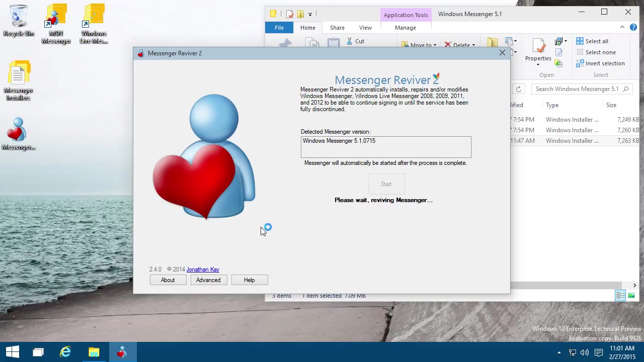Open the volume control tray icon
Image resolution: width=644 pixels, height=362 pixels.
pos(585,352)
